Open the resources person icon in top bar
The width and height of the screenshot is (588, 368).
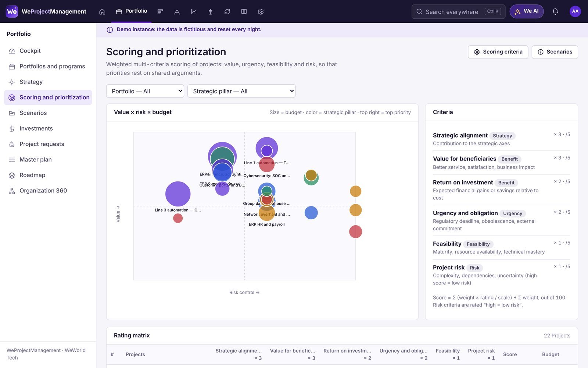coord(177,12)
